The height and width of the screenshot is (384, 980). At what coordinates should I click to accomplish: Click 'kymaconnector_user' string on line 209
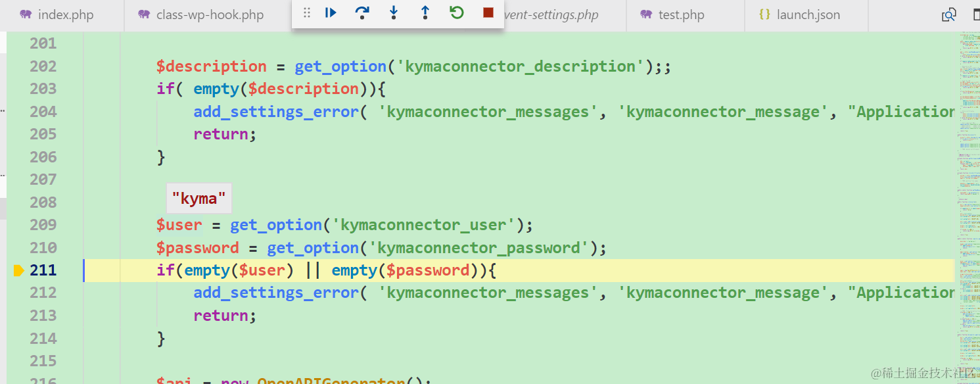(x=424, y=225)
